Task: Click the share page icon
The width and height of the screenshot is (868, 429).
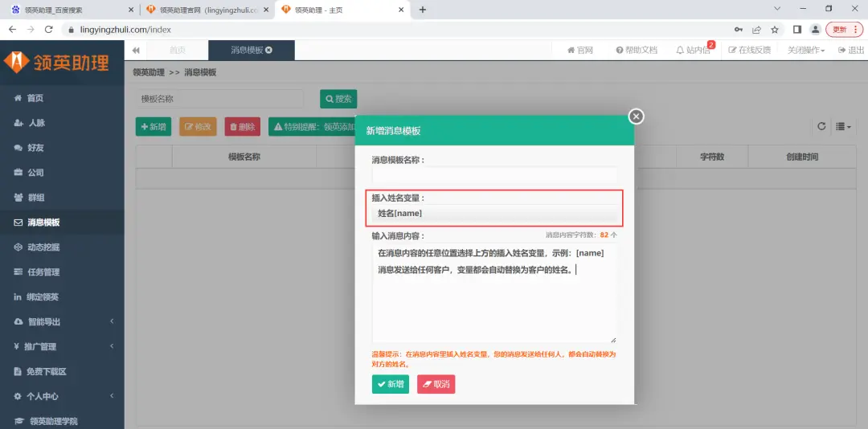Action: pyautogui.click(x=757, y=30)
